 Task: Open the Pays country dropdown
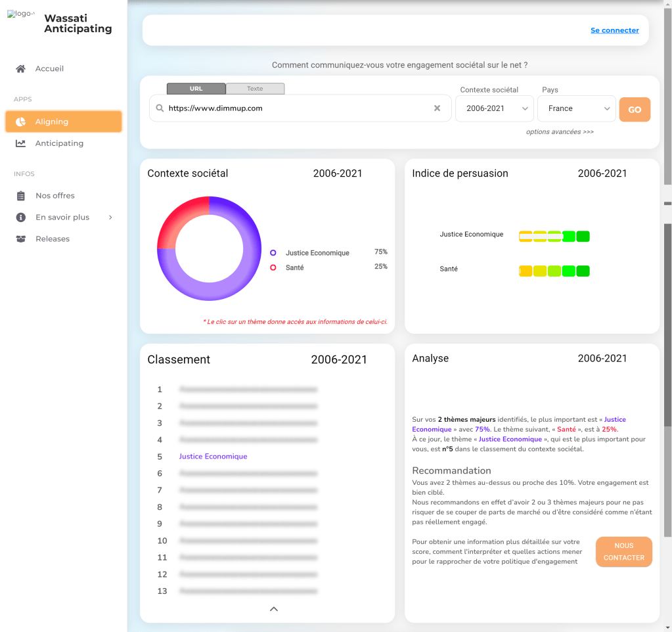576,108
